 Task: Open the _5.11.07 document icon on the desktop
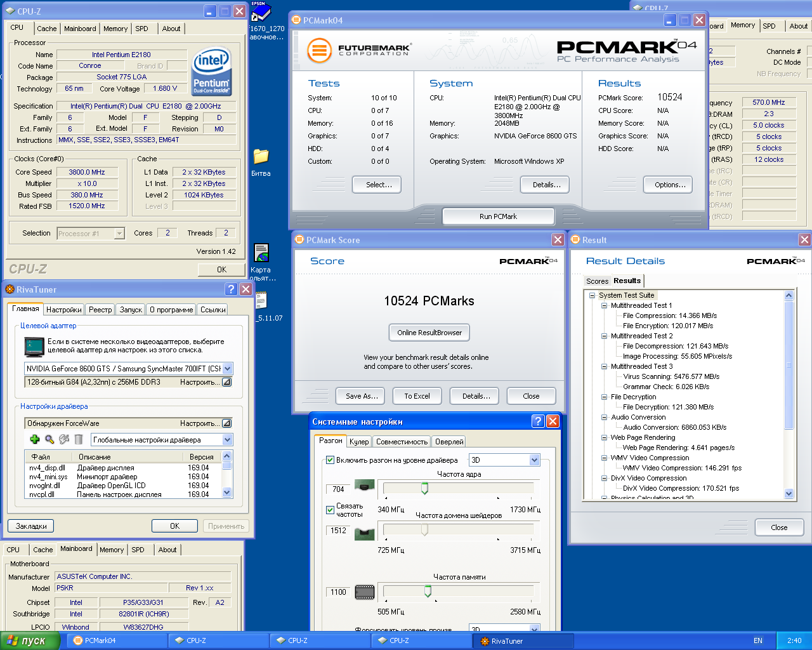pos(261,301)
